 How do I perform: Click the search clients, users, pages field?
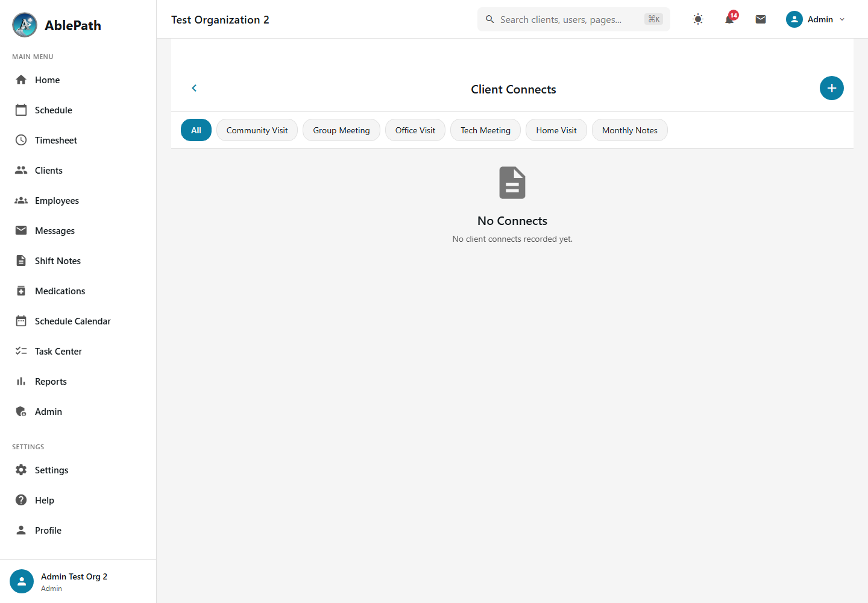574,19
